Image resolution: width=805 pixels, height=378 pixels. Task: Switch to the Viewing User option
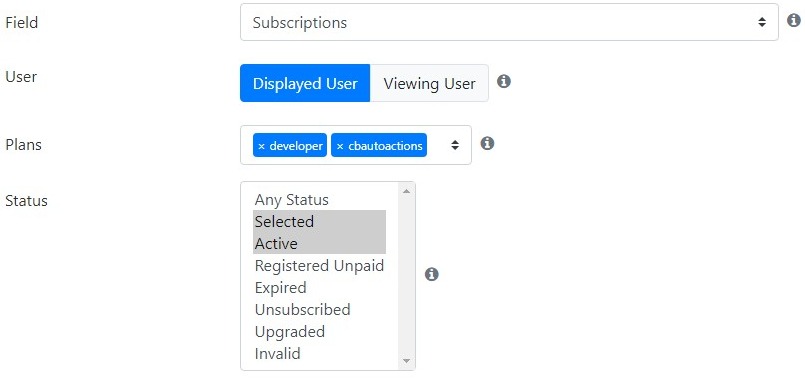pos(429,83)
